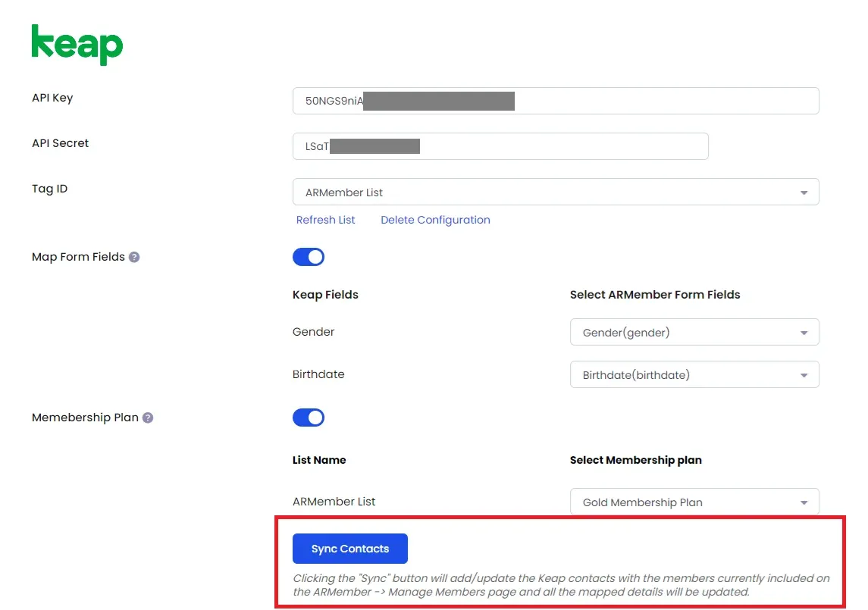Click the Birthdate field name
Image resolution: width=868 pixels, height=610 pixels.
click(318, 374)
